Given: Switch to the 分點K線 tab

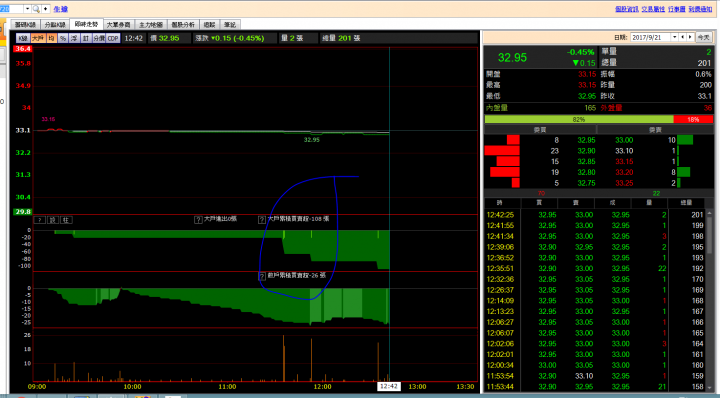Looking at the screenshot, I should (55, 24).
